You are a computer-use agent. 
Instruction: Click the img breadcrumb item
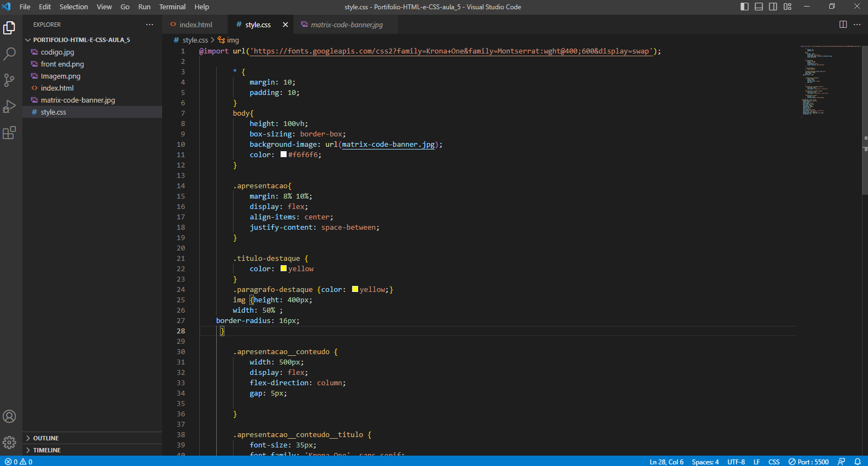tap(233, 40)
